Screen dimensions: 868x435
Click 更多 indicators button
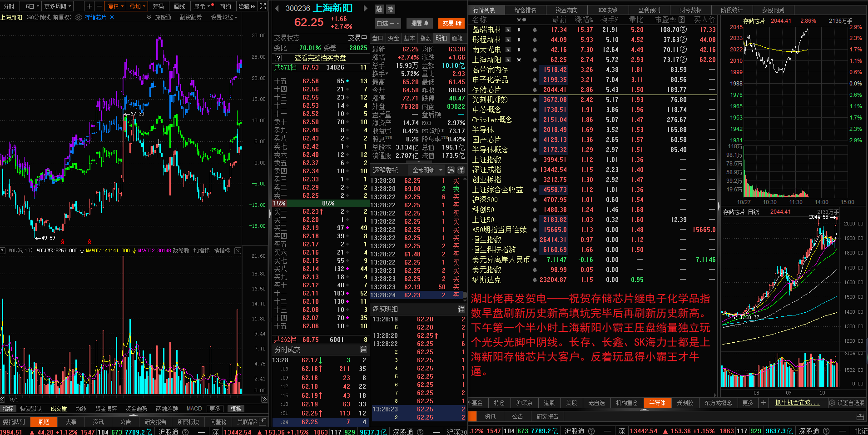[215, 409]
